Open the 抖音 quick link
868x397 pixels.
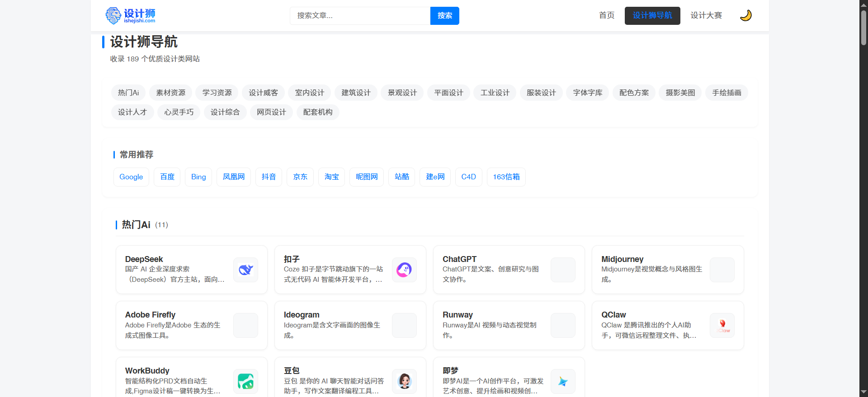point(269,177)
